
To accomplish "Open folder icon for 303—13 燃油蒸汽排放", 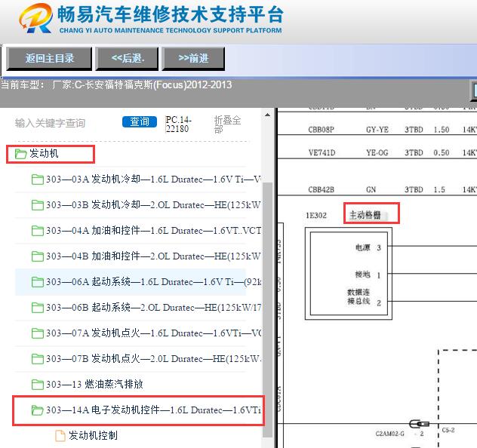I will point(38,385).
